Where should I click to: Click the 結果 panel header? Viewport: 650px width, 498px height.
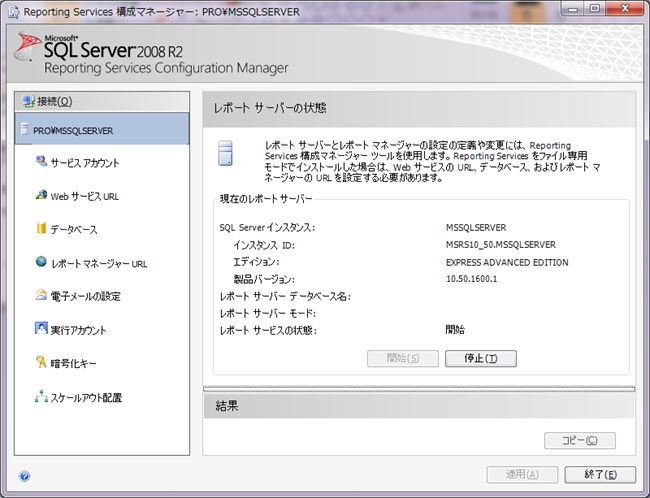[x=419, y=406]
